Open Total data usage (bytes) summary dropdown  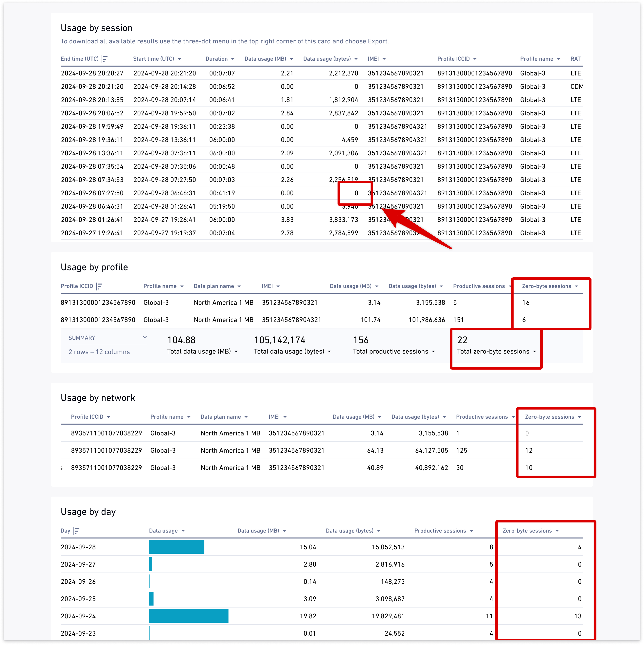pos(329,352)
